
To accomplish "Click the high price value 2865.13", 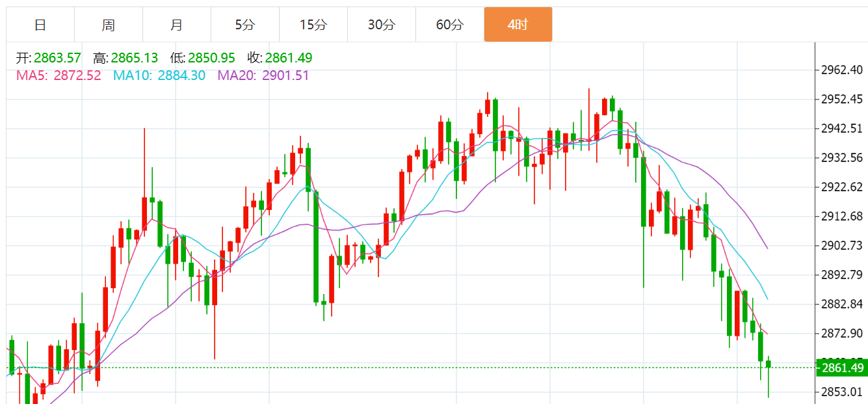I will pos(135,58).
